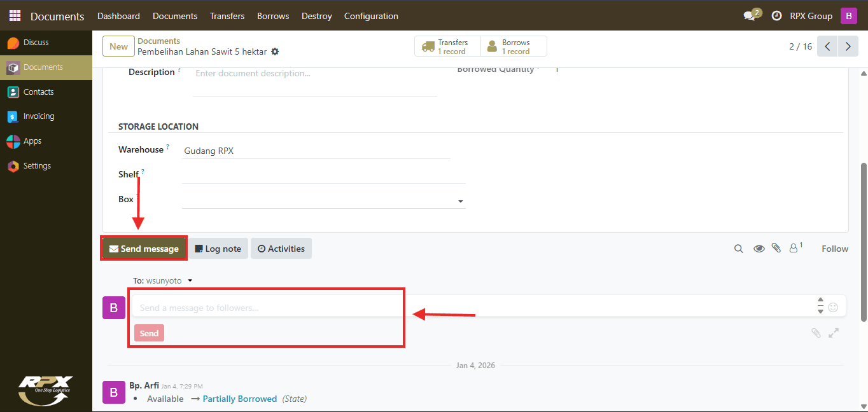Open the Box dropdown field
This screenshot has width=868, height=412.
(x=324, y=201)
